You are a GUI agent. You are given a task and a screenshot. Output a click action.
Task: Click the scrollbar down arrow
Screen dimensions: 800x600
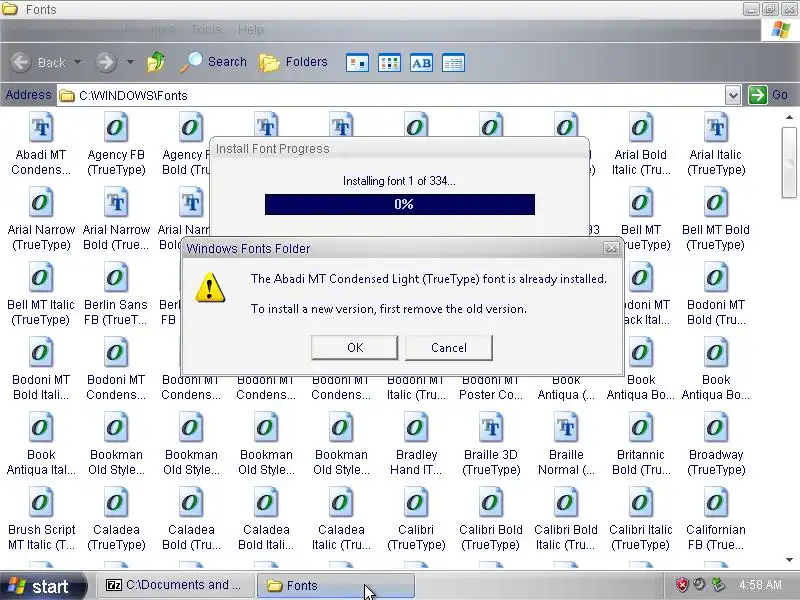tap(789, 560)
